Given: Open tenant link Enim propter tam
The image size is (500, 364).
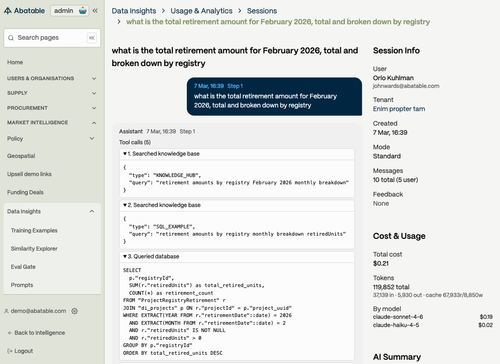Looking at the screenshot, I should (x=399, y=109).
